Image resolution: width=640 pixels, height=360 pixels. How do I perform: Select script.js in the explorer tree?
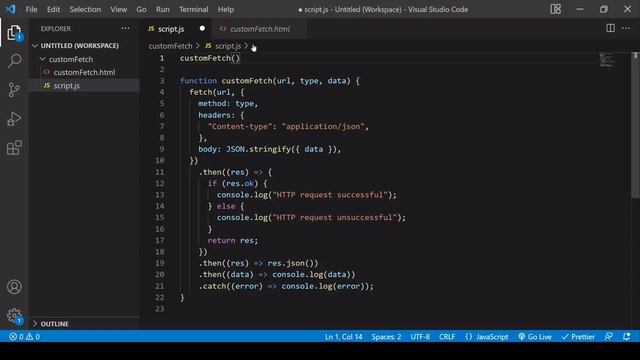[66, 85]
